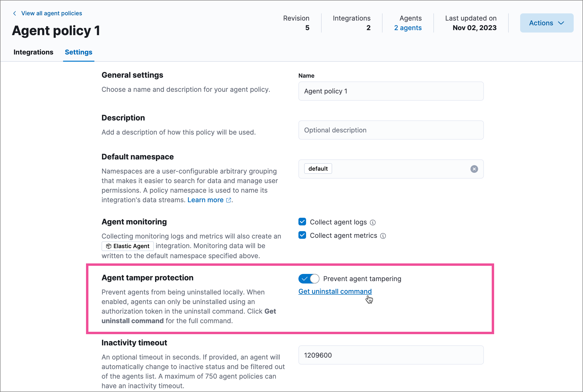Select the Settings tab
Screen dimensions: 583x392
point(78,52)
